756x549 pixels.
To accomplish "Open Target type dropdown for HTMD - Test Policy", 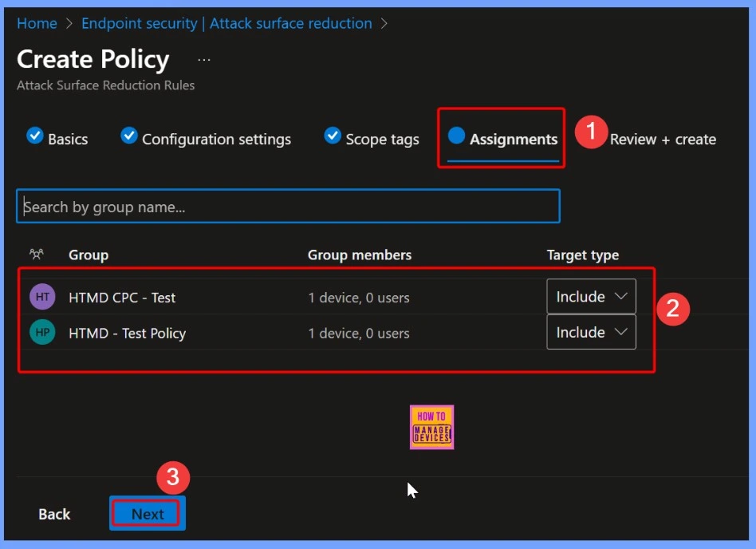I will (x=591, y=333).
